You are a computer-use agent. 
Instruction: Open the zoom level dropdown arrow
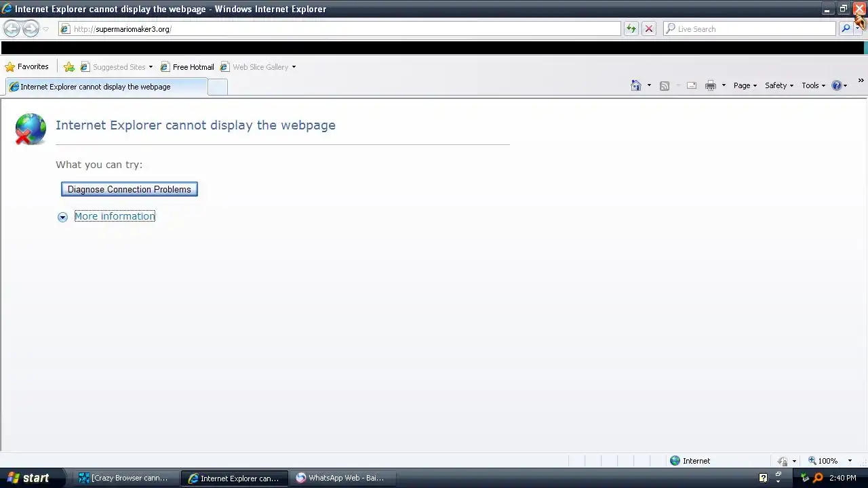pos(850,461)
